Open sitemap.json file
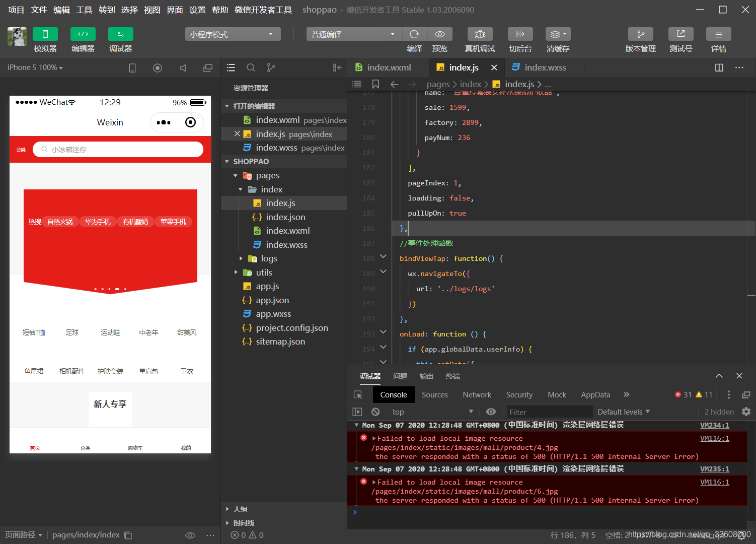This screenshot has width=756, height=544. tap(284, 342)
